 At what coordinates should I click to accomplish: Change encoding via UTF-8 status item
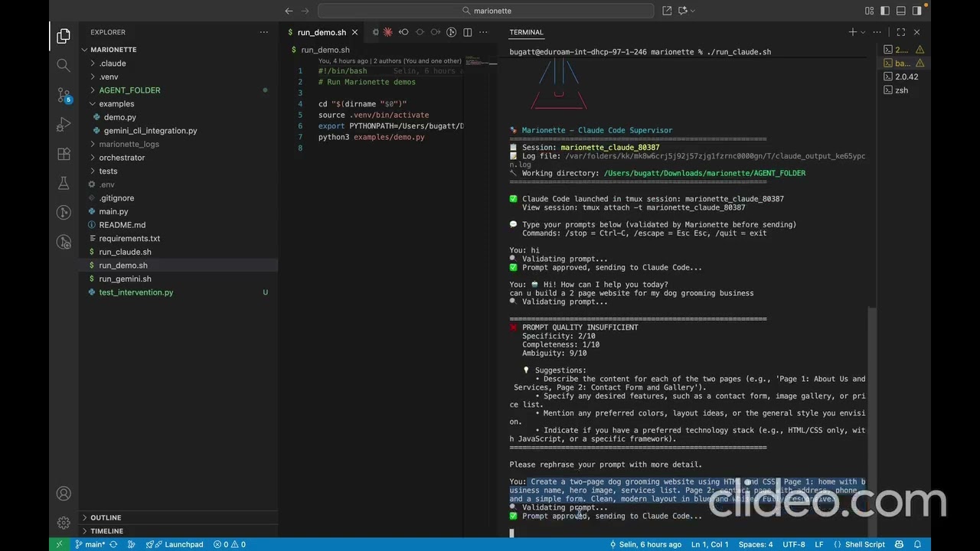(794, 544)
